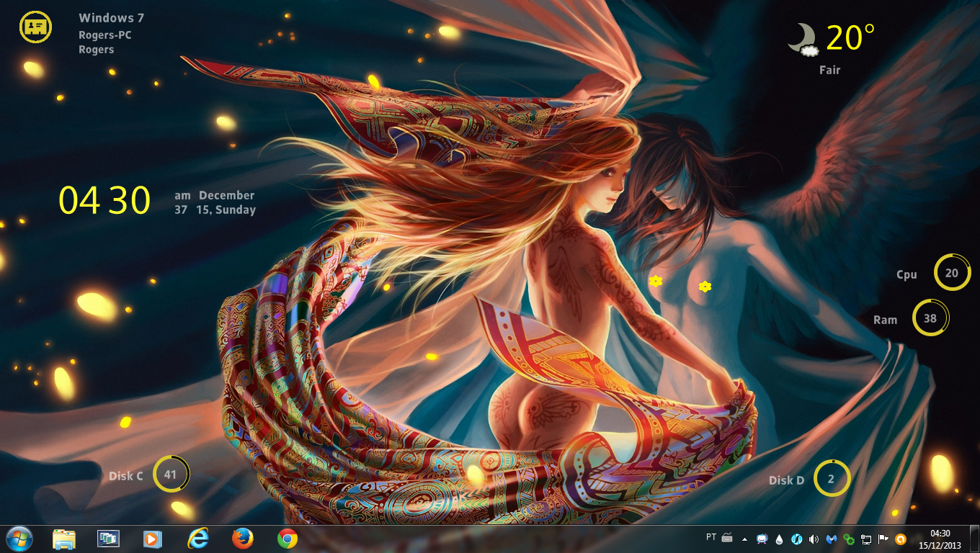The width and height of the screenshot is (980, 553).
Task: Click the seconds value '37'
Action: (x=181, y=210)
